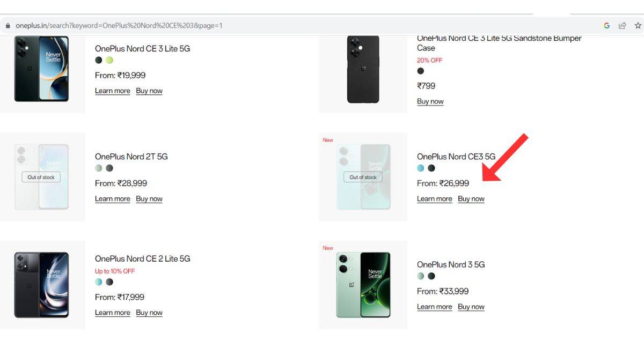
Task: Click inside the browser address bar
Action: tap(161, 25)
